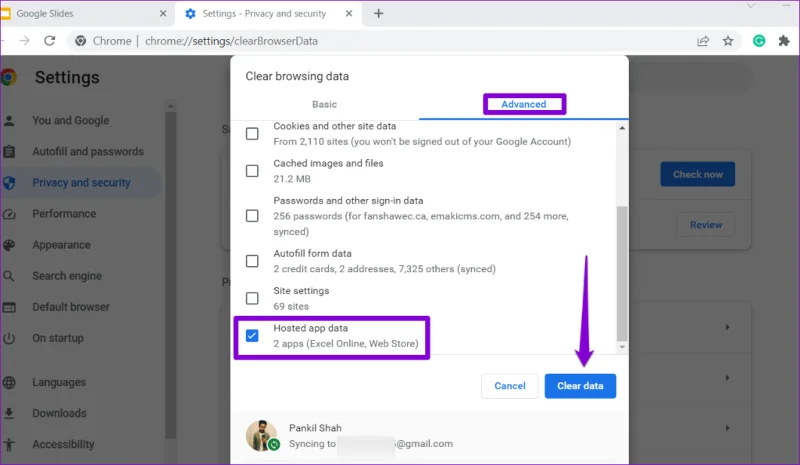Click the Languages globe icon
The image size is (800, 465).
pos(9,382)
